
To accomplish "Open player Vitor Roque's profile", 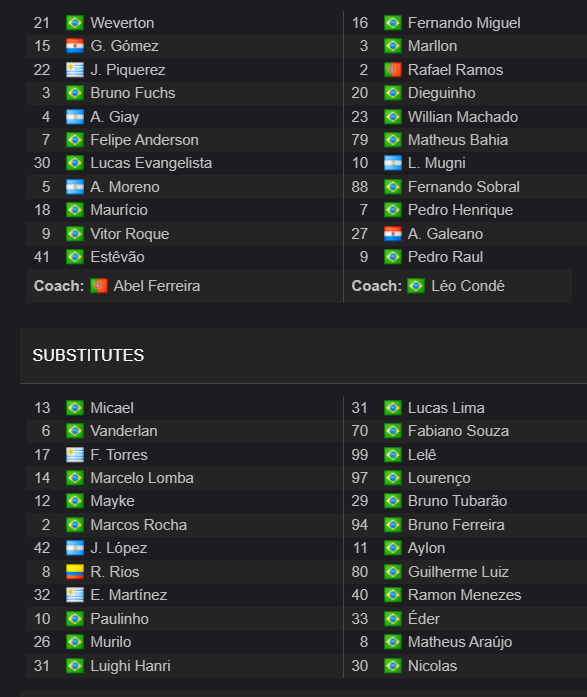I will (130, 234).
